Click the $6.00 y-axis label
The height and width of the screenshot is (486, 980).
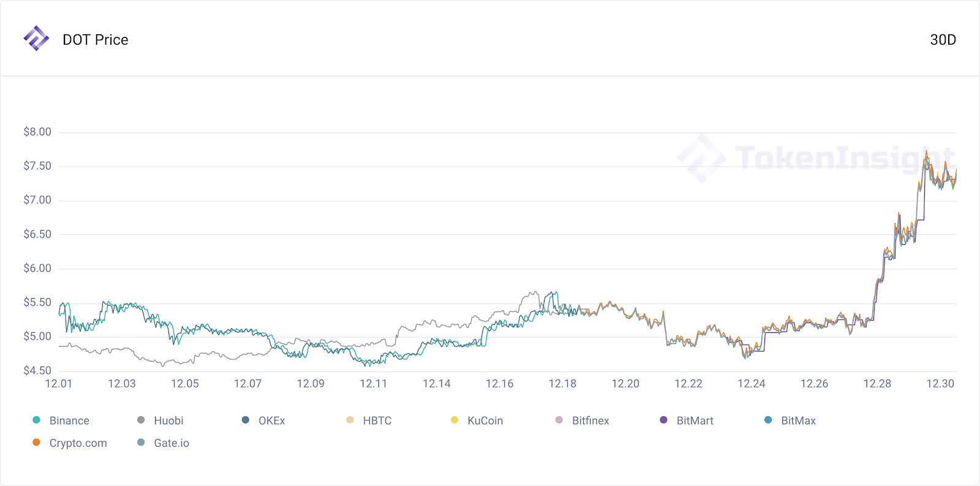[37, 268]
